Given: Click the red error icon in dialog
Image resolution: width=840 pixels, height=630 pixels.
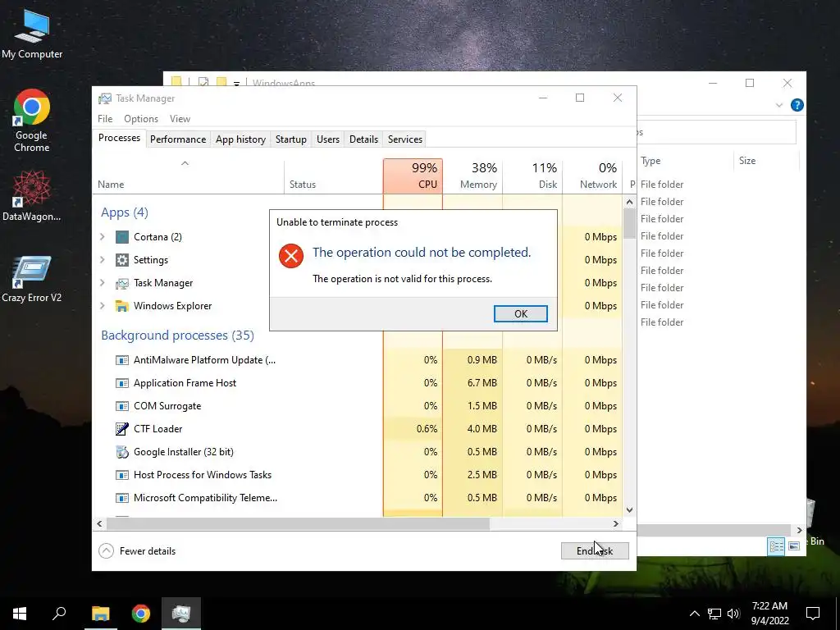Looking at the screenshot, I should [x=291, y=256].
